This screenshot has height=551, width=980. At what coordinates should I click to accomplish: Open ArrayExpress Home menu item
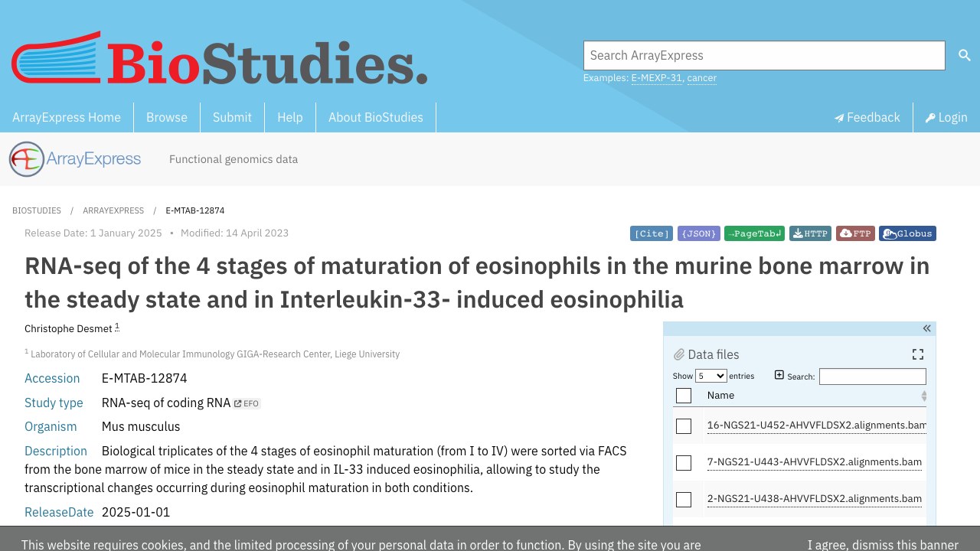point(67,117)
